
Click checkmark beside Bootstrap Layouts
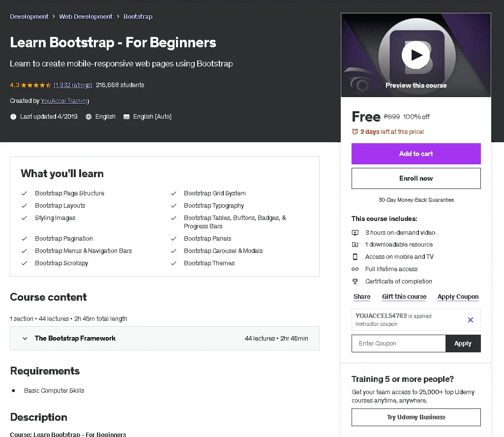click(24, 206)
